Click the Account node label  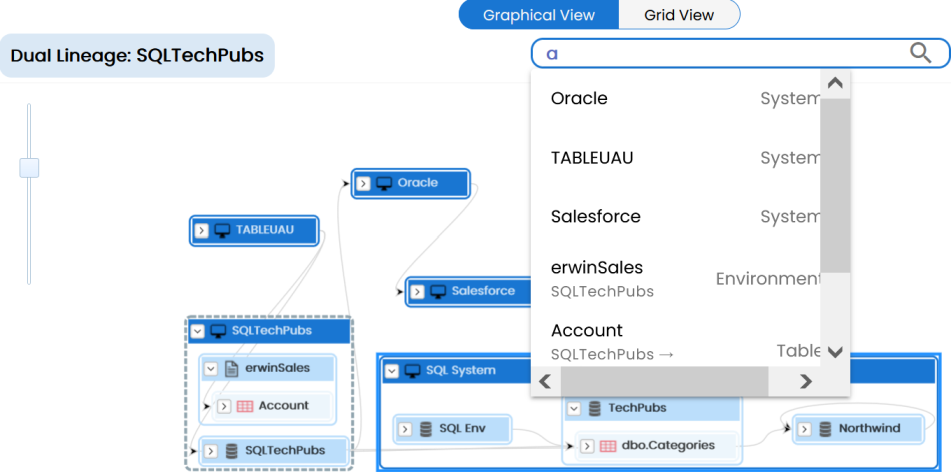pyautogui.click(x=284, y=406)
